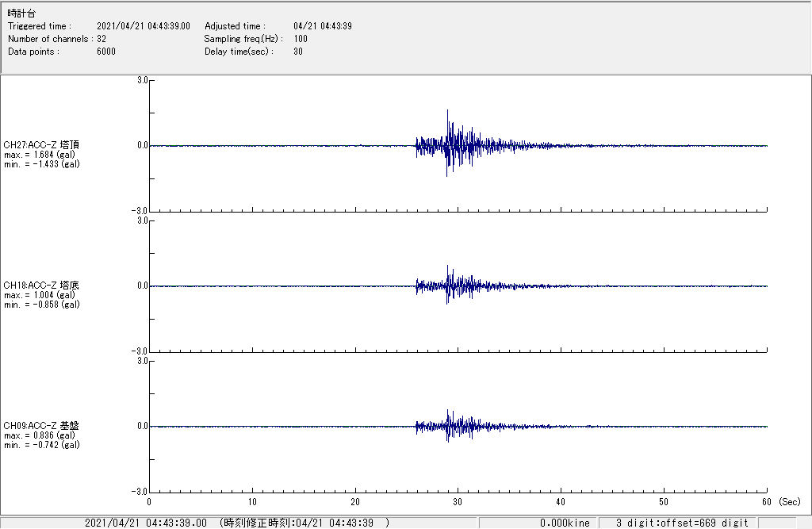Viewport: 812px width, 529px height.
Task: Select the 50 second mark on time axis
Action: 664,502
